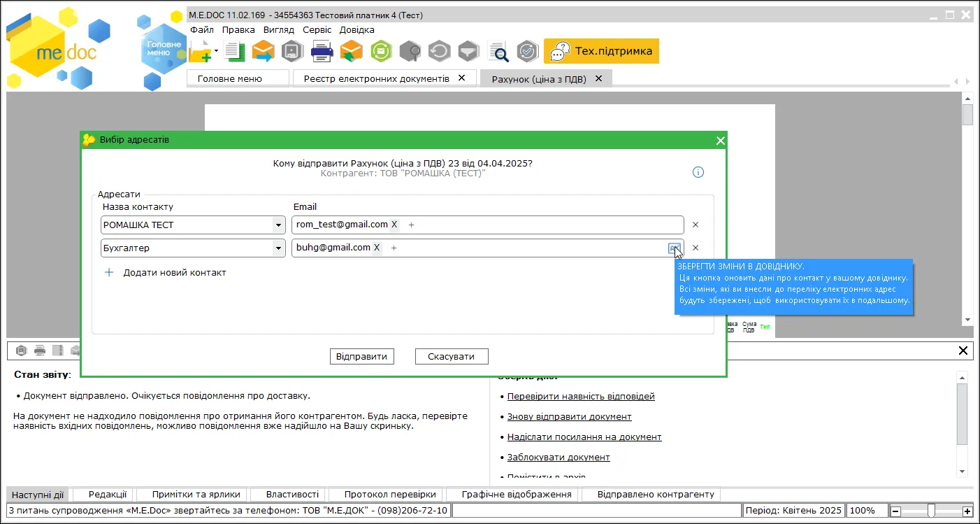
Task: Remove rom_test@gmail.com email tag
Action: pos(394,225)
